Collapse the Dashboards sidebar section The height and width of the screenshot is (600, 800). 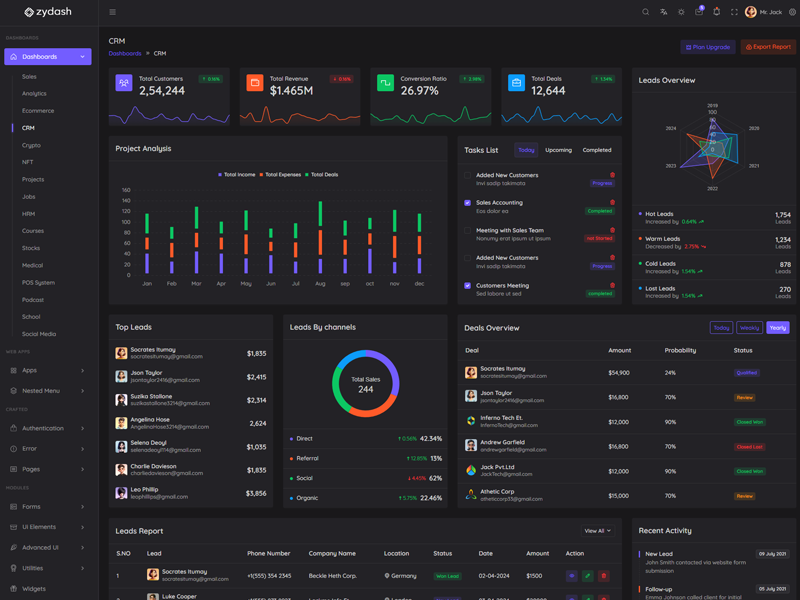click(47, 57)
